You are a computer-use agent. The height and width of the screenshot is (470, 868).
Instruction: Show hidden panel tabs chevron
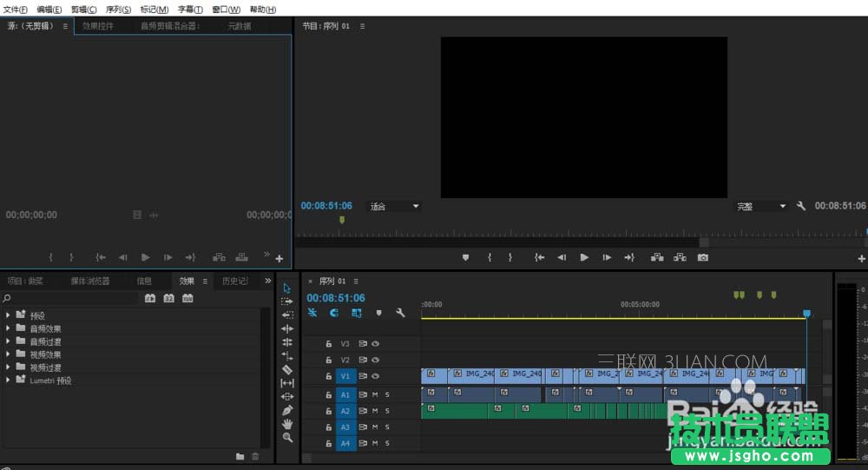tap(268, 281)
